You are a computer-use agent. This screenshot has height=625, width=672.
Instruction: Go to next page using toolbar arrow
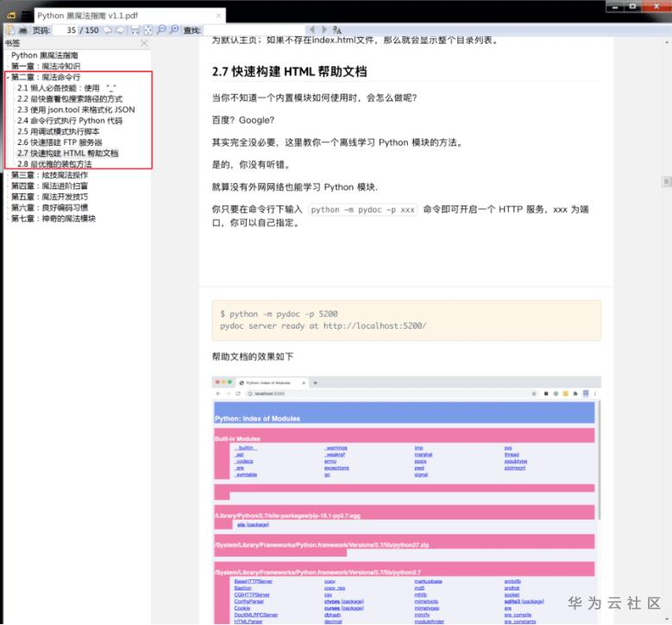[x=120, y=30]
